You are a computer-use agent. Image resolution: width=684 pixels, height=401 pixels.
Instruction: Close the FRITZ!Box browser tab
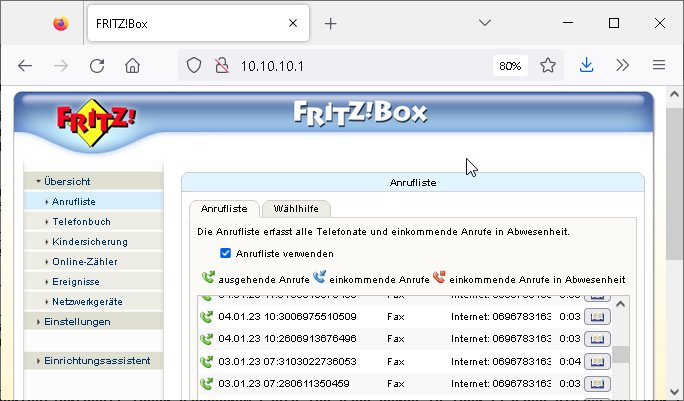pos(293,23)
